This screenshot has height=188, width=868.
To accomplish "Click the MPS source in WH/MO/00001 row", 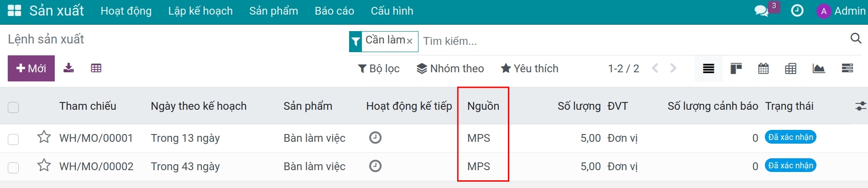I will [479, 138].
